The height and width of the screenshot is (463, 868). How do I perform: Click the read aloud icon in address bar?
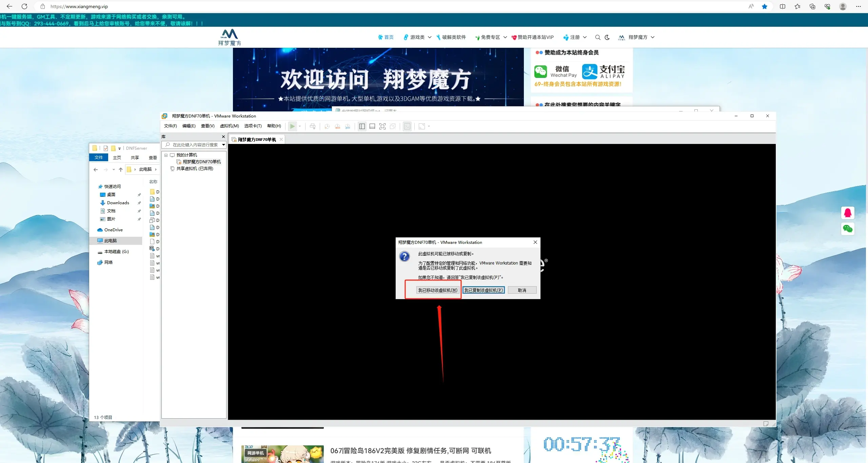(751, 6)
